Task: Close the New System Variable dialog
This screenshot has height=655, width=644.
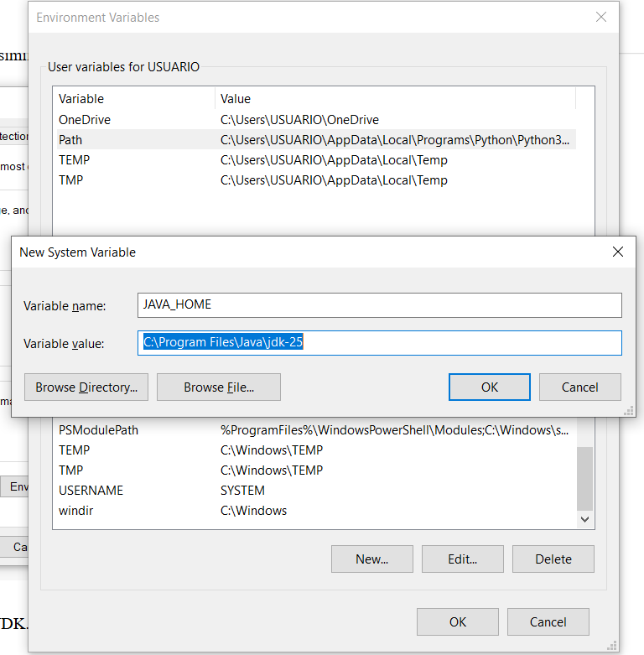Action: click(x=618, y=252)
